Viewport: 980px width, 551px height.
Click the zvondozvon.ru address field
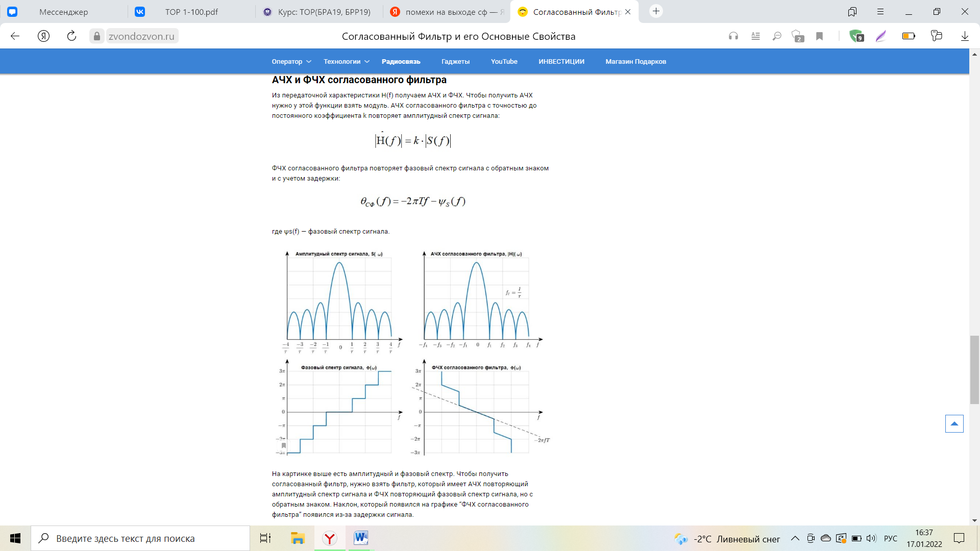coord(142,36)
